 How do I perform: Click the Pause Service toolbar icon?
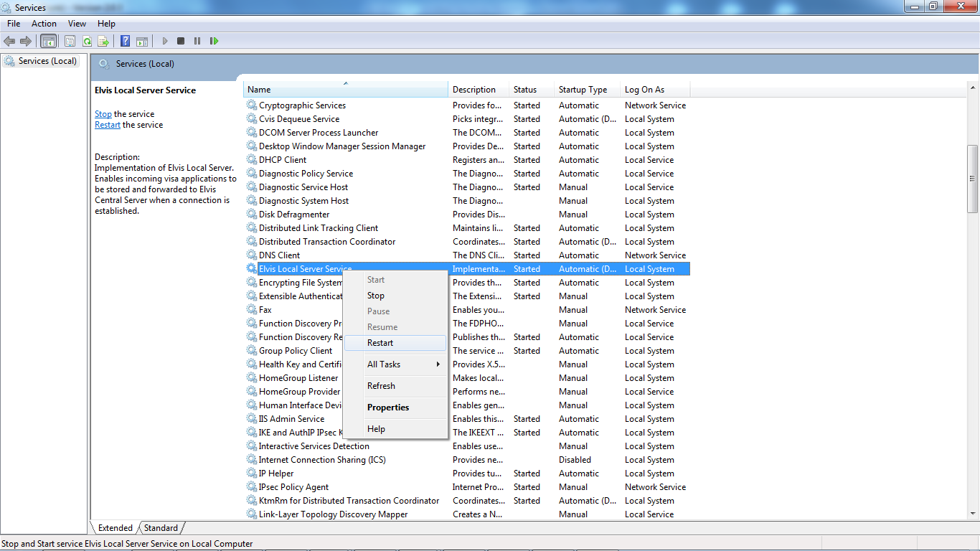tap(197, 41)
